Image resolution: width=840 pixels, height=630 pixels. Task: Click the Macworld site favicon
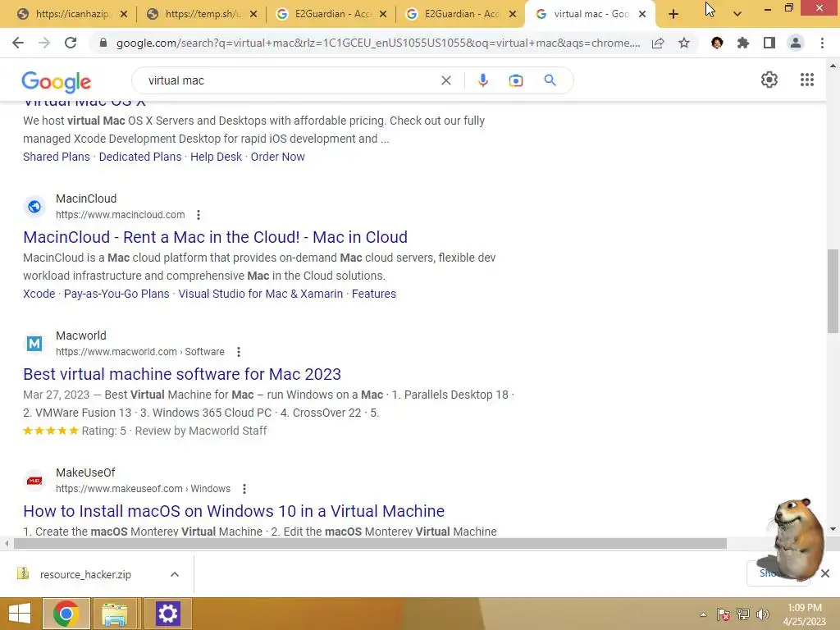click(34, 344)
